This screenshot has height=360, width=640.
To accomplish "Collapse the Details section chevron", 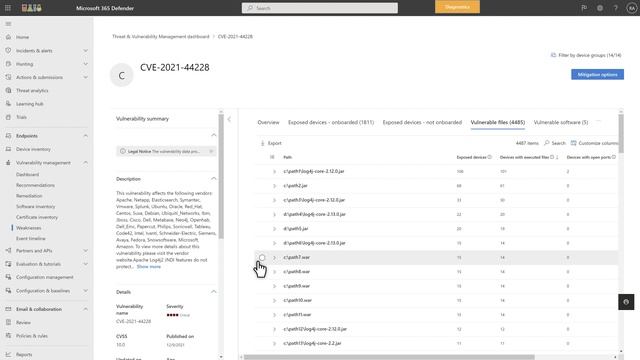I will point(213,292).
